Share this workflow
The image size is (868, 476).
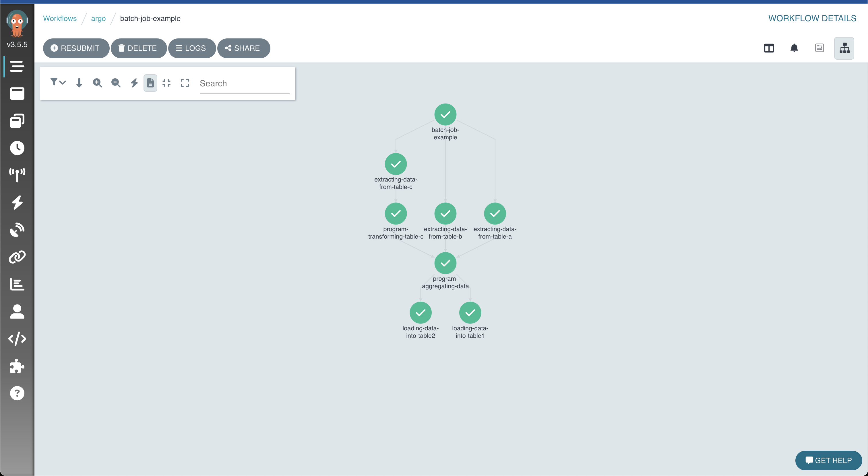pos(243,48)
